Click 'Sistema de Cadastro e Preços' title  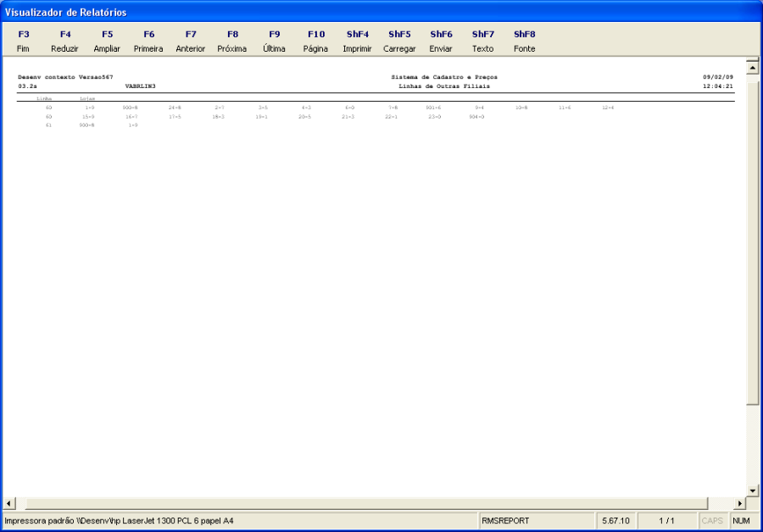pyautogui.click(x=444, y=77)
